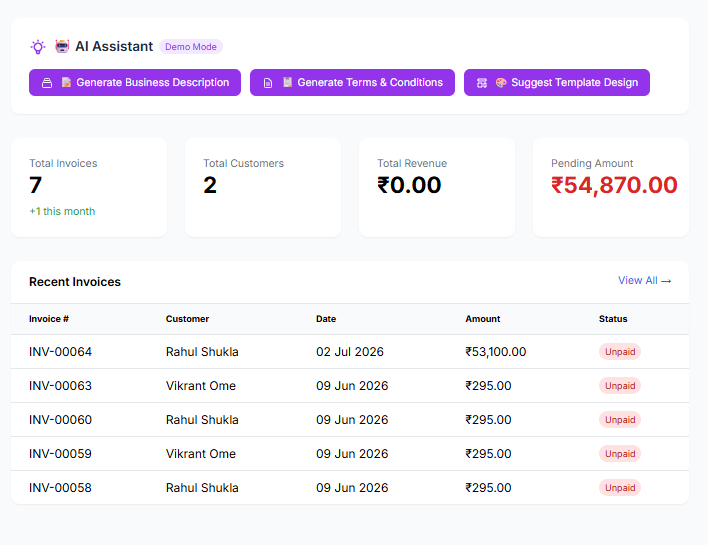Viewport: 708px width, 545px height.
Task: Click the Customer column header
Action: pyautogui.click(x=187, y=319)
